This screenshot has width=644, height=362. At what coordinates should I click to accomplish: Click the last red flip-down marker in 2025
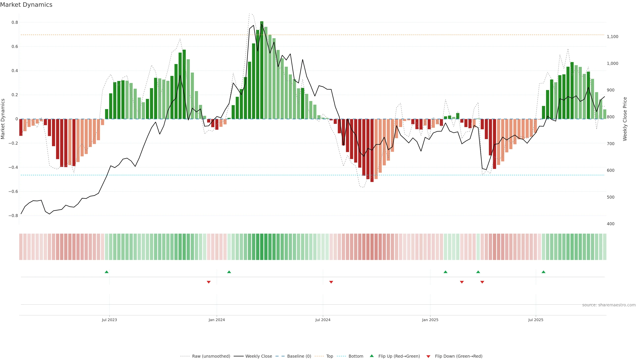click(482, 282)
